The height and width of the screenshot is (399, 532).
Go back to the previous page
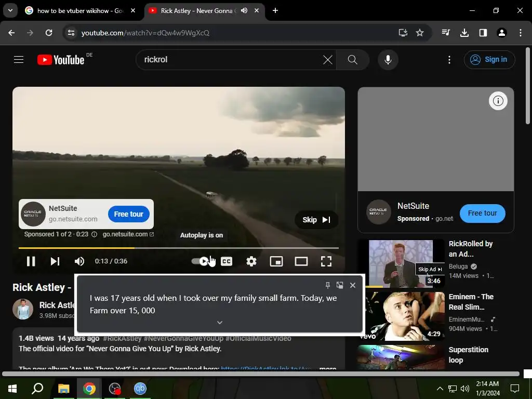tap(11, 33)
